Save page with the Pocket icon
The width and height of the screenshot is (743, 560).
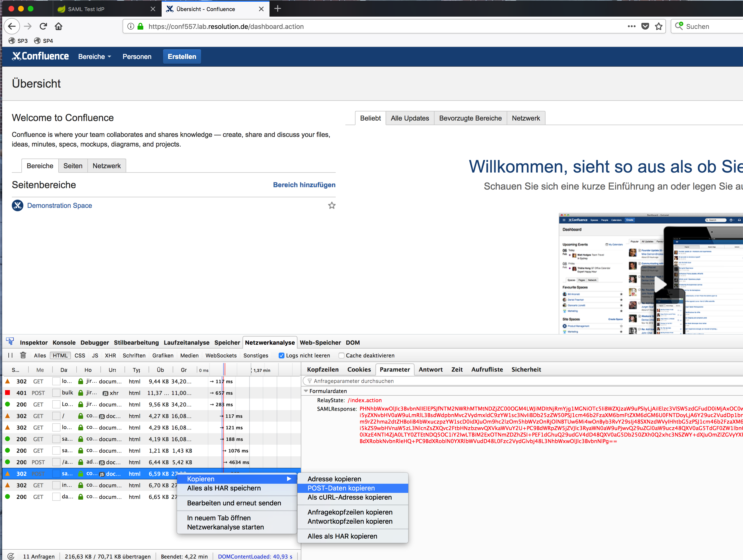click(x=645, y=26)
